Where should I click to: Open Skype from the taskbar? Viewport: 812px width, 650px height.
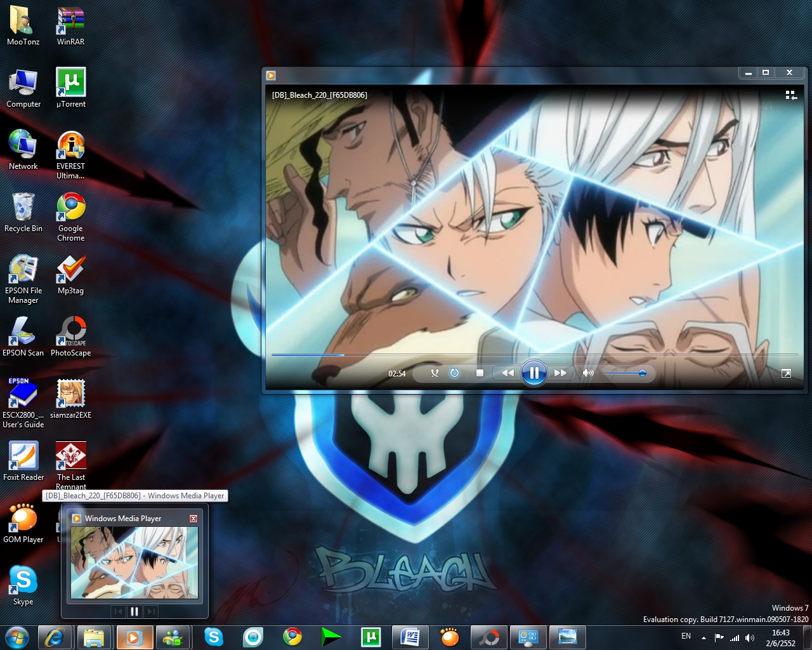[x=214, y=637]
